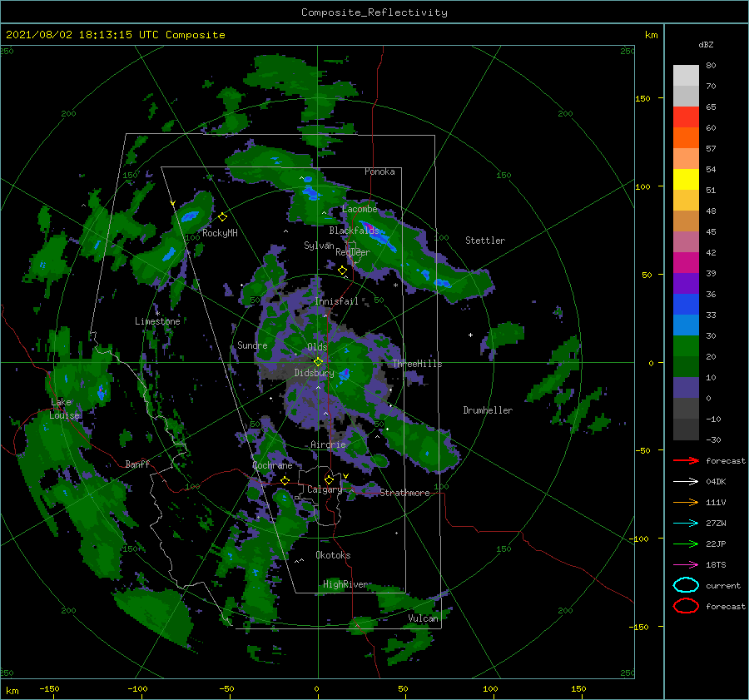
Task: Click the orange 111V arrow icon
Action: pos(686,502)
